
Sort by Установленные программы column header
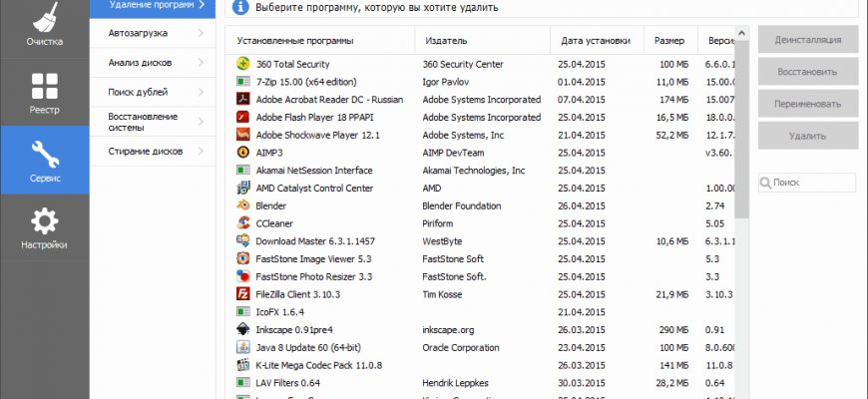click(320, 40)
